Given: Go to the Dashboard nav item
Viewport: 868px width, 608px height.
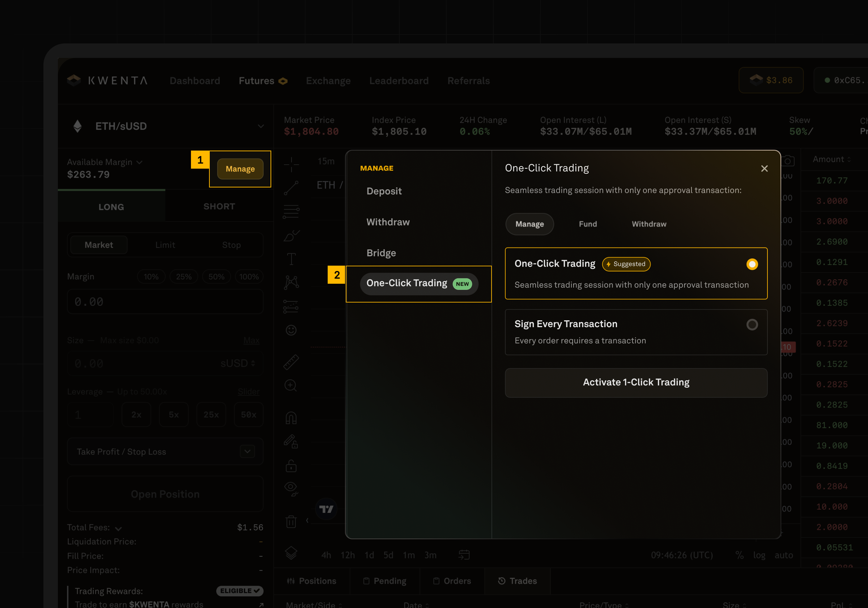Looking at the screenshot, I should [195, 81].
